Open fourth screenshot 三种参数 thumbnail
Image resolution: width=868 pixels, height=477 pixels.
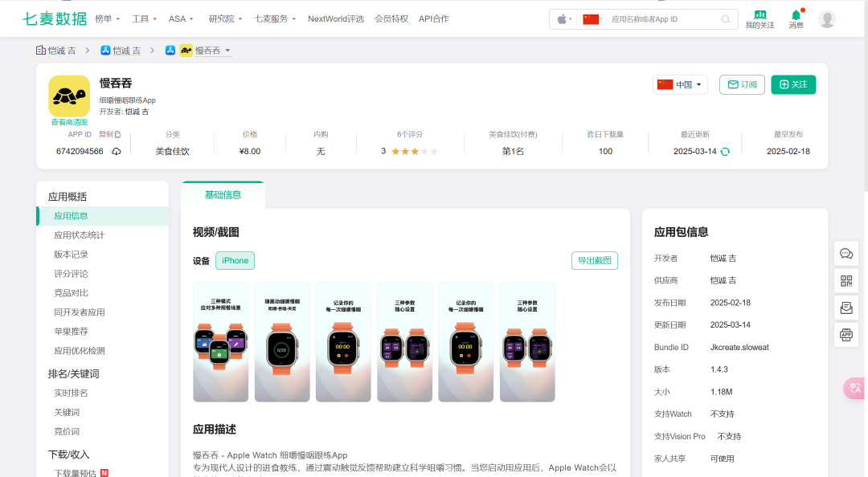pos(404,342)
